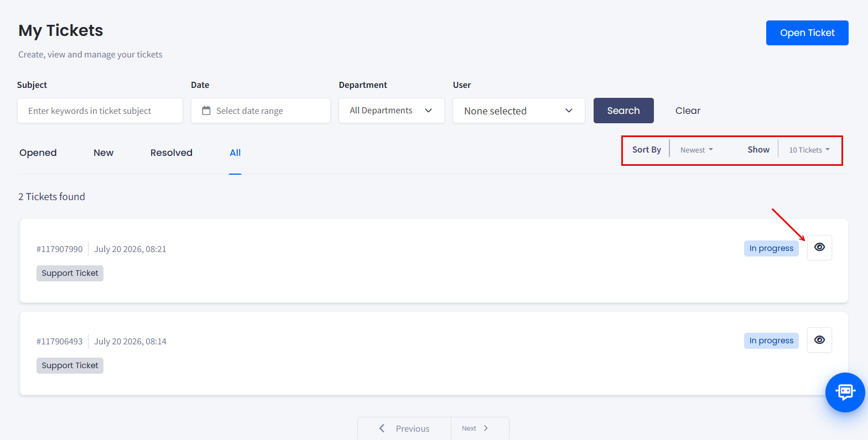
Task: Click the My Tickets heading
Action: pos(61,30)
